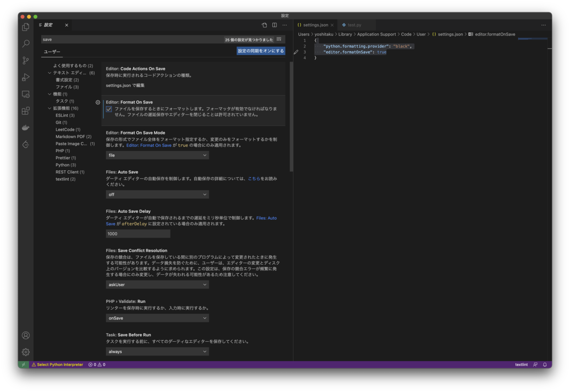570x392 pixels.
Task: Click the minimap in settings.json editor
Action: click(532, 39)
